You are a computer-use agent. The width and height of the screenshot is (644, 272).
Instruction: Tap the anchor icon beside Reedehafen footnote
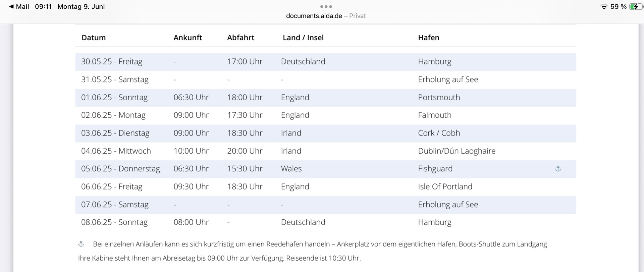pyautogui.click(x=81, y=244)
